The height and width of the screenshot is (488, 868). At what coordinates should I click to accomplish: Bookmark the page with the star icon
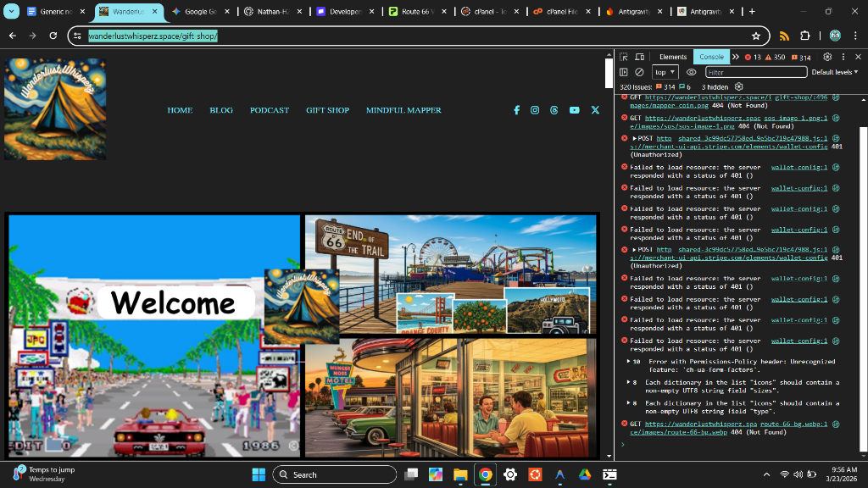click(x=755, y=36)
